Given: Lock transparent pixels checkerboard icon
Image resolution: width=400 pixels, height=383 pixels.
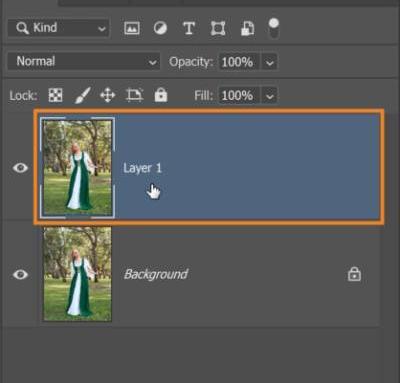Looking at the screenshot, I should tap(55, 96).
